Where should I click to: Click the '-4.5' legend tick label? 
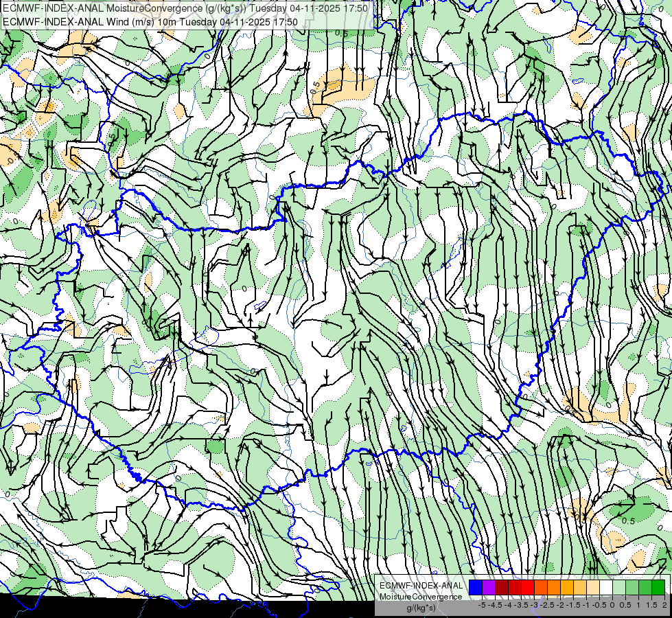tap(495, 605)
